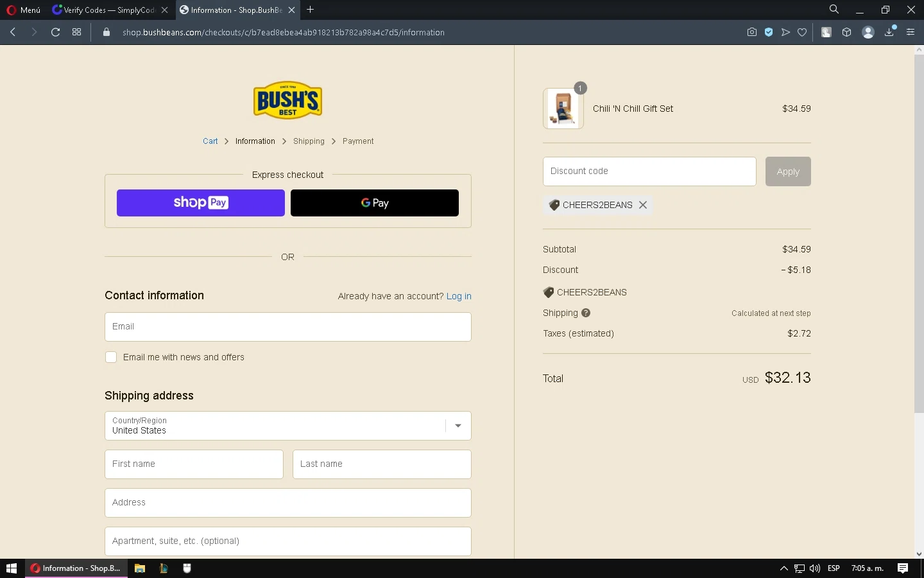The width and height of the screenshot is (924, 578).
Task: Click the page vertical scrollbar
Action: tap(919, 234)
